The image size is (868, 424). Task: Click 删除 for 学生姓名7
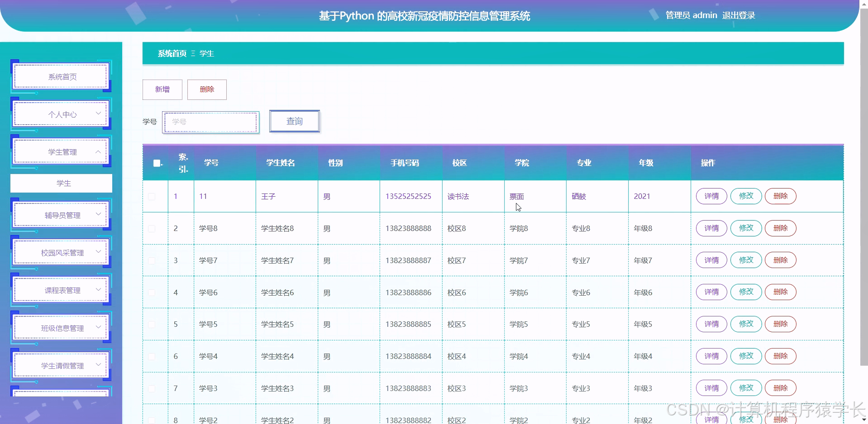click(x=781, y=260)
